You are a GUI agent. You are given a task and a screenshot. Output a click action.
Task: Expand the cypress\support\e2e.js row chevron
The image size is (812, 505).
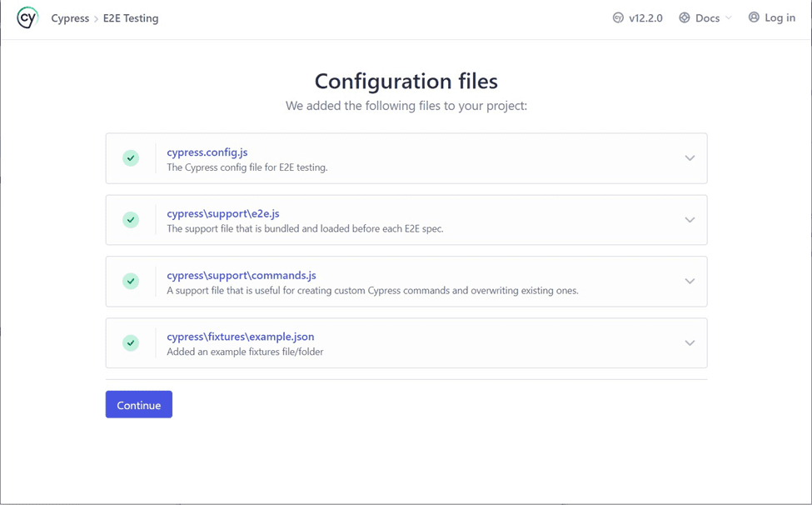[690, 220]
